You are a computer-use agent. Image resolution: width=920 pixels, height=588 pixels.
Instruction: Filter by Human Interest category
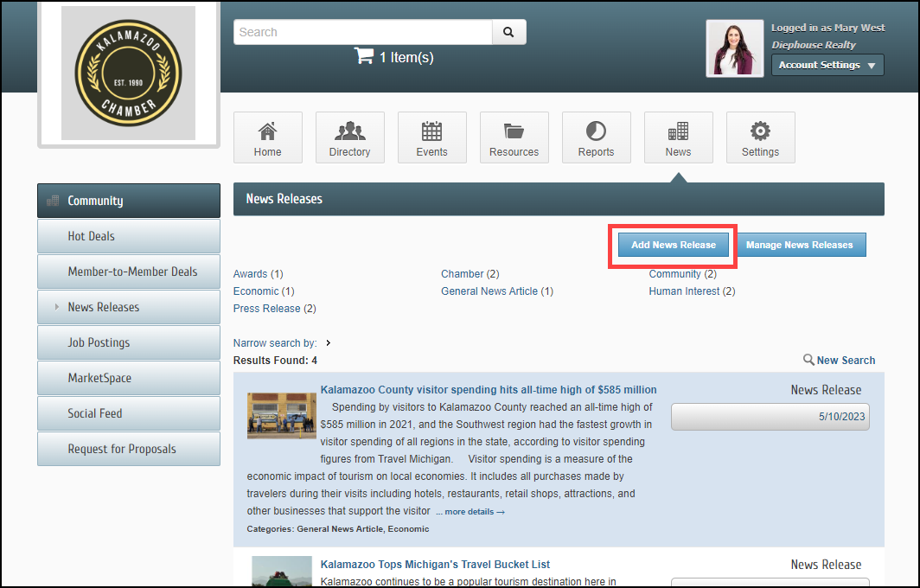coord(684,291)
